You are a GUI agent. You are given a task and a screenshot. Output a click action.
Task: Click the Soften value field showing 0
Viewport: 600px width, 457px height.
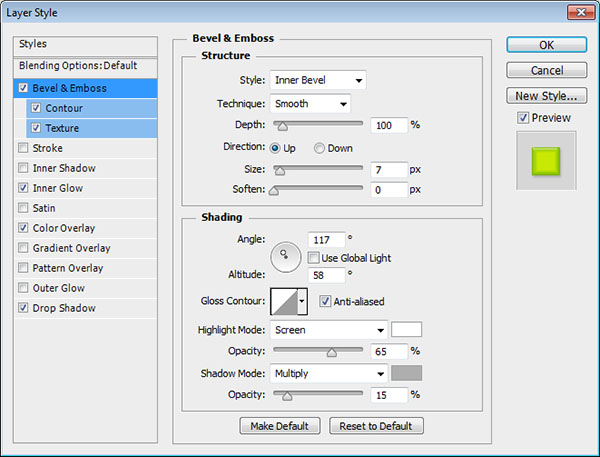(x=389, y=189)
